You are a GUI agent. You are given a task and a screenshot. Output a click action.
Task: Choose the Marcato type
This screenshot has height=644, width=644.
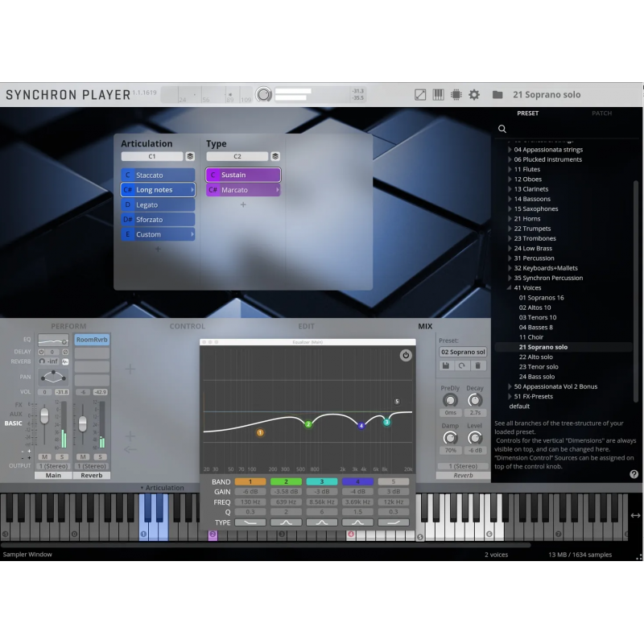pos(243,190)
